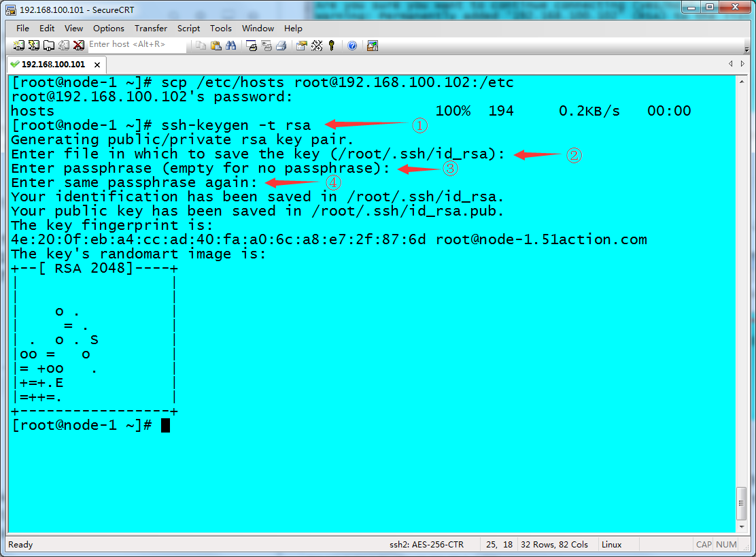The height and width of the screenshot is (557, 756).
Task: Click the SecureFX toolbar icon
Action: [372, 46]
